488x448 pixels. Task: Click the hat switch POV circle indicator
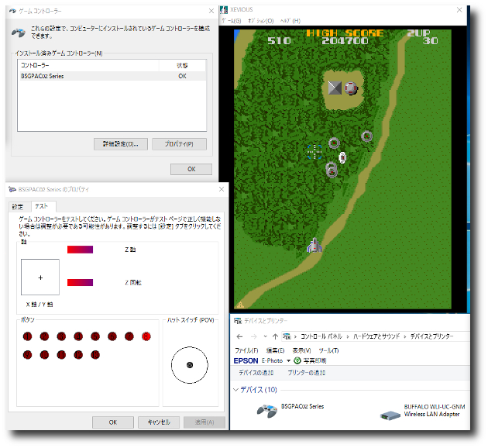189,365
